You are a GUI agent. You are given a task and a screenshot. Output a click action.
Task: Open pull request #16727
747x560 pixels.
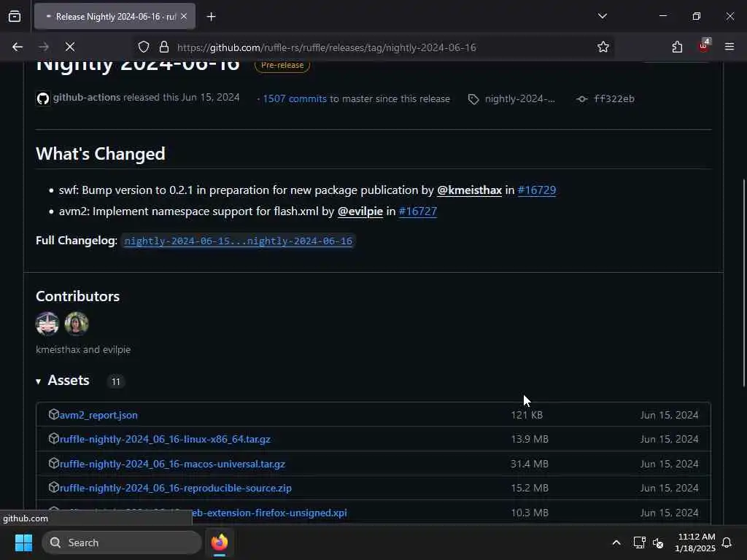pyautogui.click(x=417, y=211)
